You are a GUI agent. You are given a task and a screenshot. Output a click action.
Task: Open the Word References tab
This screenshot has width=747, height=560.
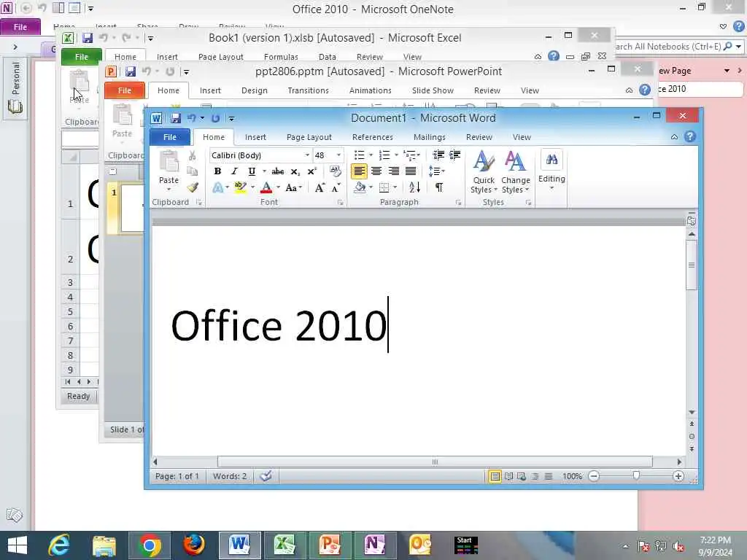pos(373,137)
